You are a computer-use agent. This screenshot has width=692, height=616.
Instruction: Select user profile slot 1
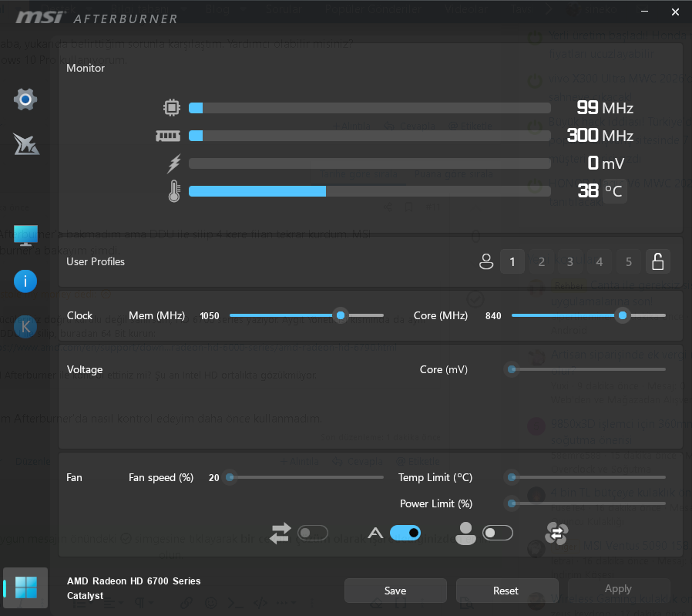point(512,262)
